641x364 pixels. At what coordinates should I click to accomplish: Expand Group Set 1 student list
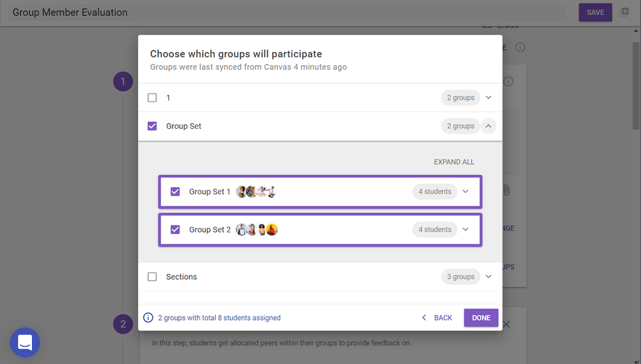(x=466, y=192)
